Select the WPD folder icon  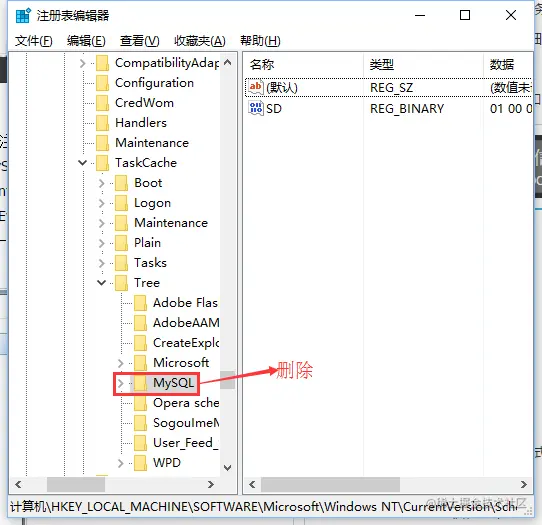tap(141, 463)
